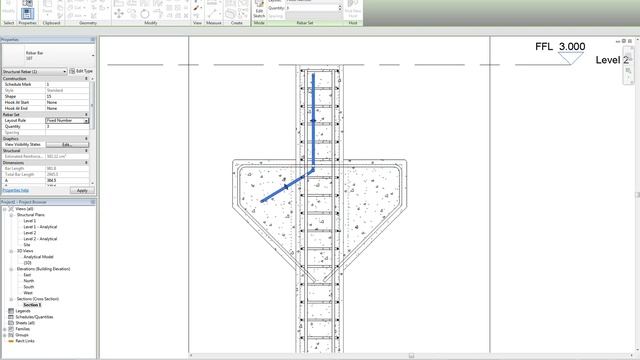
Task: Click the Shape value field
Action: [x=67, y=96]
